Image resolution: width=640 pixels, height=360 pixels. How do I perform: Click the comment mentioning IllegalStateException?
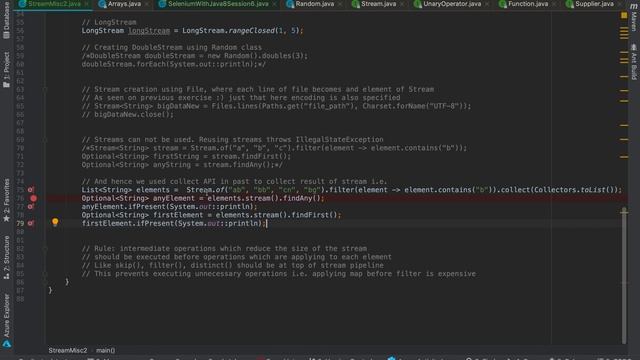click(232, 140)
